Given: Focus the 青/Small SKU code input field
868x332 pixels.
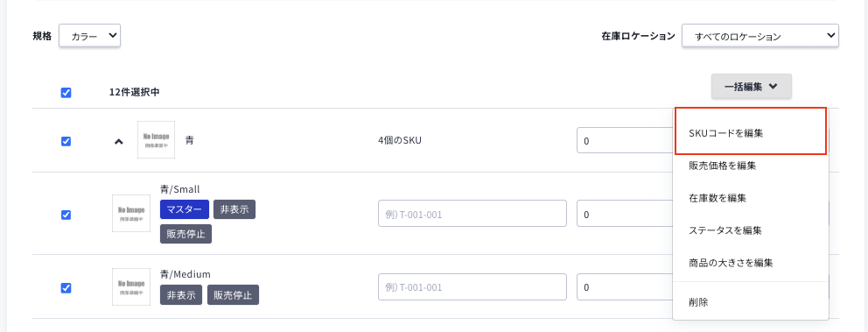Looking at the screenshot, I should (x=472, y=214).
